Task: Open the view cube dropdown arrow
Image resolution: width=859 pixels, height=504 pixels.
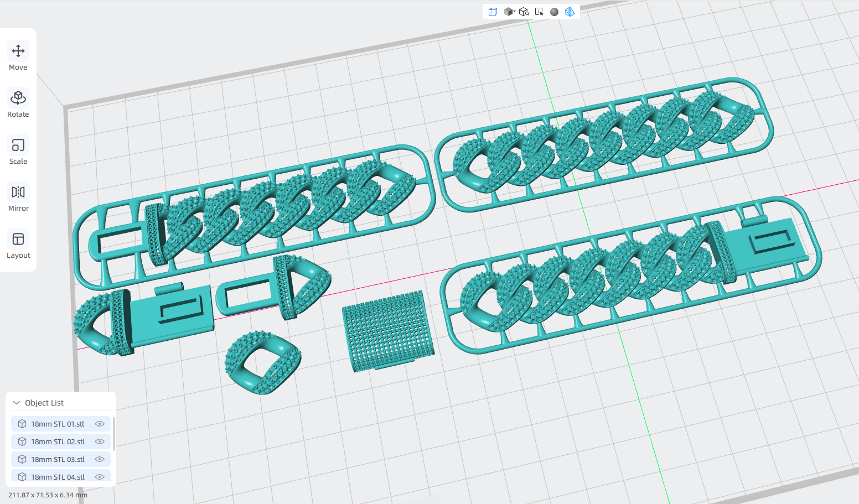Action: [x=514, y=12]
